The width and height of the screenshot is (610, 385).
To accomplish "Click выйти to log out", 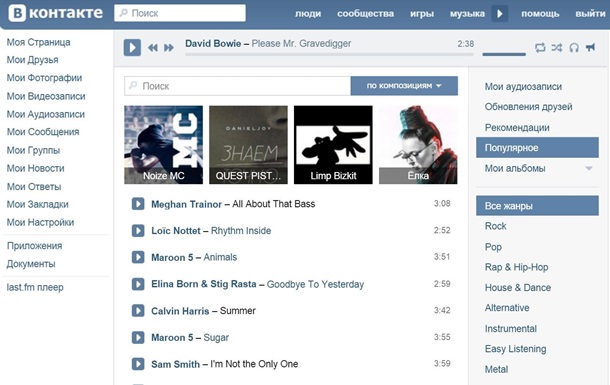I will coord(591,14).
